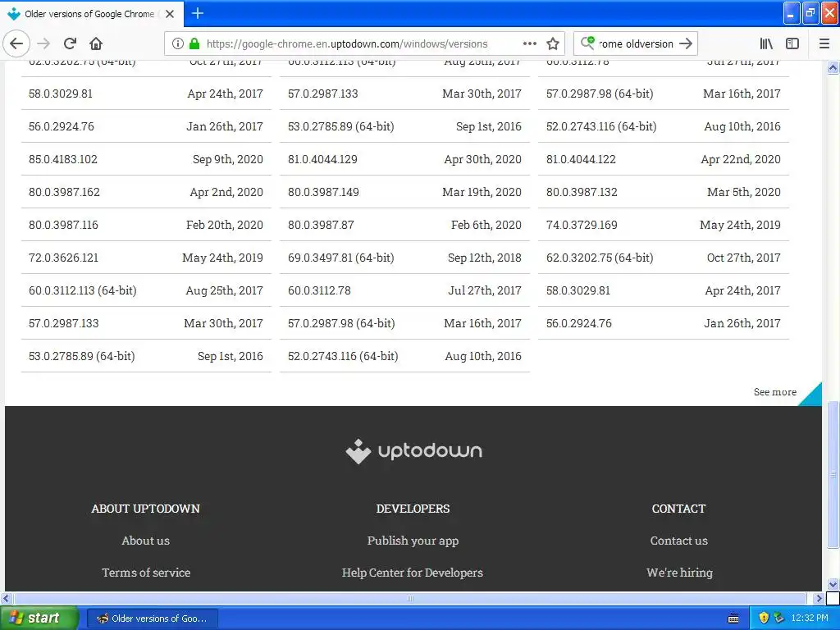Image resolution: width=840 pixels, height=630 pixels.
Task: Close the Older versions of Google Chrome tab
Action: point(170,14)
